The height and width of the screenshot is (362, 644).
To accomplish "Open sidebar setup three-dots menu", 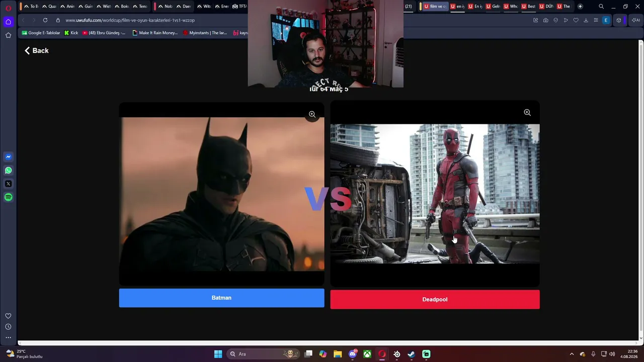I will tap(8, 338).
